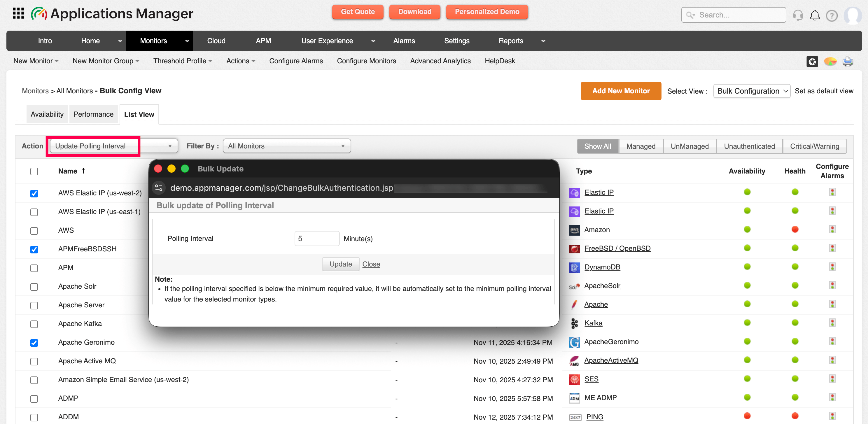Click the Add New Monitor button

pyautogui.click(x=621, y=91)
